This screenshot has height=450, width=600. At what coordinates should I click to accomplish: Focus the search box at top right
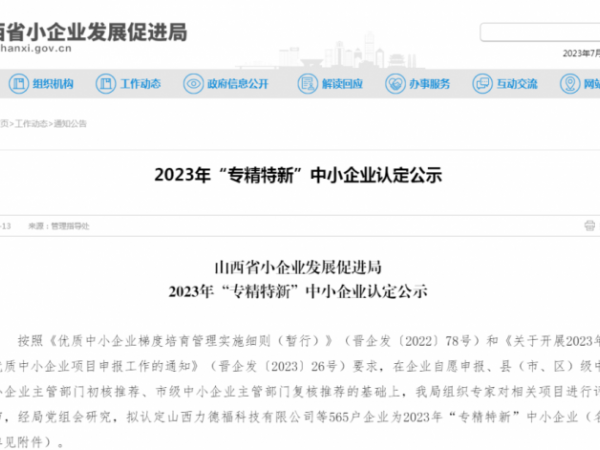[540, 32]
